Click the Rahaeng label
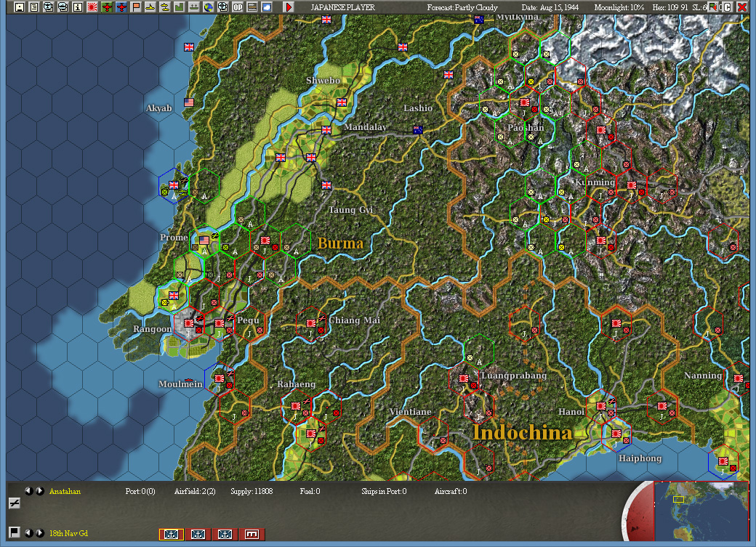This screenshot has width=756, height=547. 296,384
